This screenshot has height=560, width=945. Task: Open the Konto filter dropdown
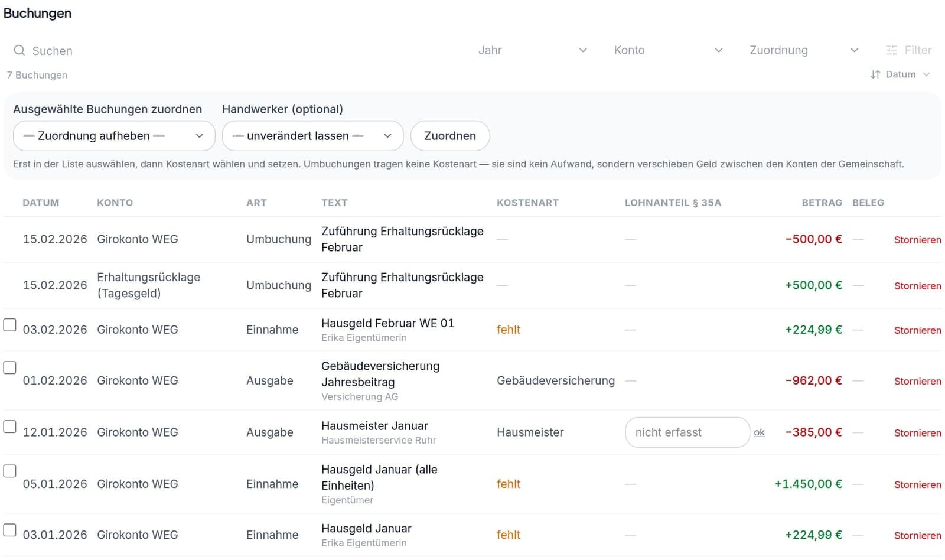[x=669, y=51]
